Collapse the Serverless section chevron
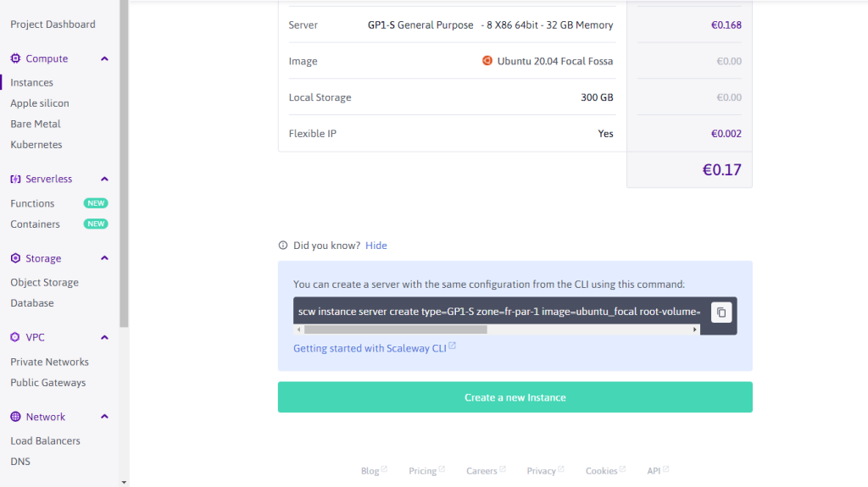The height and width of the screenshot is (487, 868). (x=104, y=180)
